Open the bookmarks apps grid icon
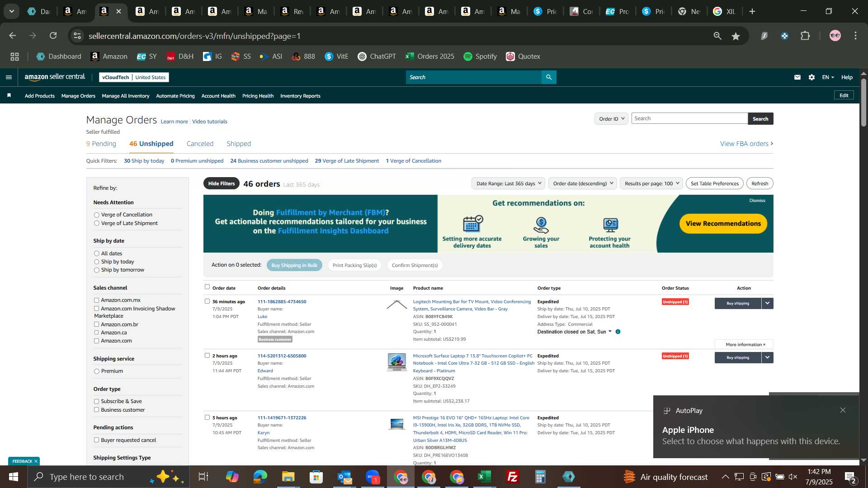 click(x=15, y=56)
